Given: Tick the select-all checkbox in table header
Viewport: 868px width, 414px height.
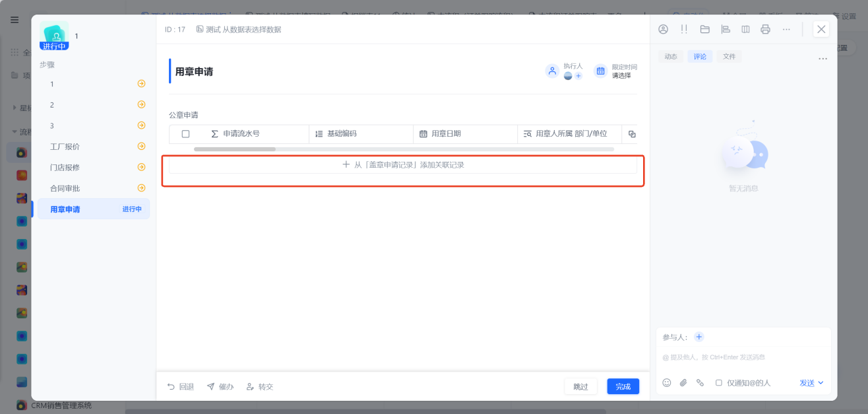Looking at the screenshot, I should 185,134.
